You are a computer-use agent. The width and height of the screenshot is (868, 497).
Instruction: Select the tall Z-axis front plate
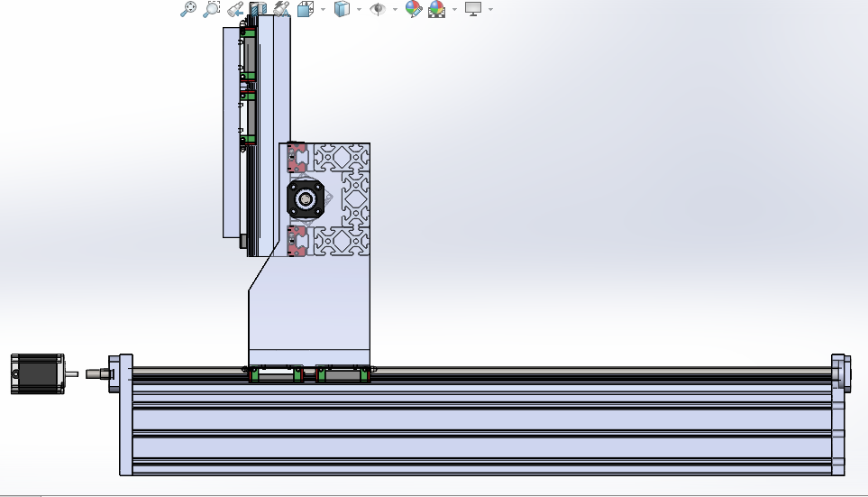pyautogui.click(x=232, y=132)
